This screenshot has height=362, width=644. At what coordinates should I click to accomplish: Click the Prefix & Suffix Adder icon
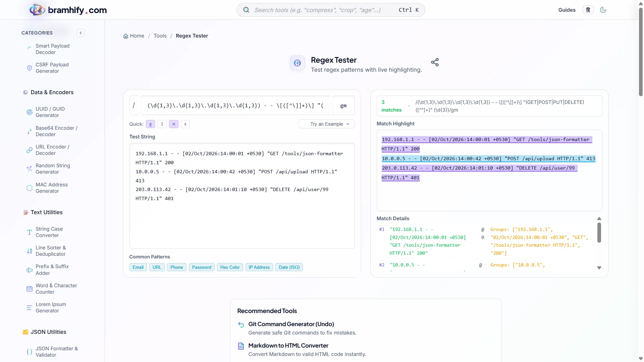30,270
